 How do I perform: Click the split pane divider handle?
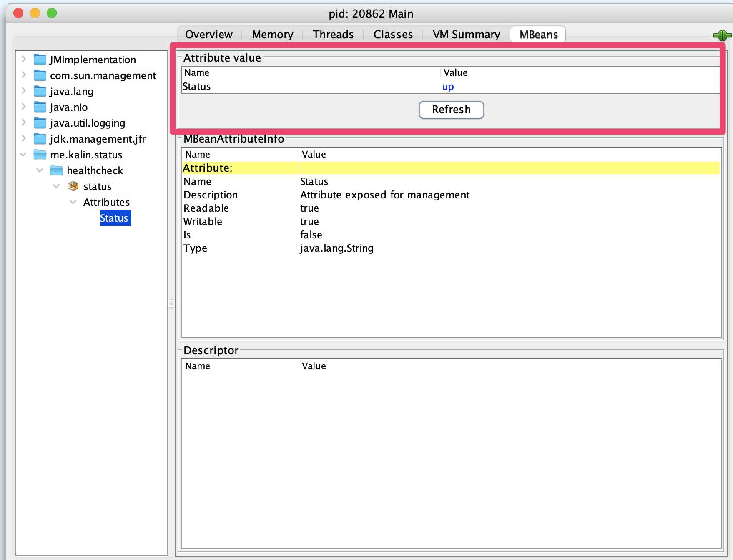(x=171, y=303)
